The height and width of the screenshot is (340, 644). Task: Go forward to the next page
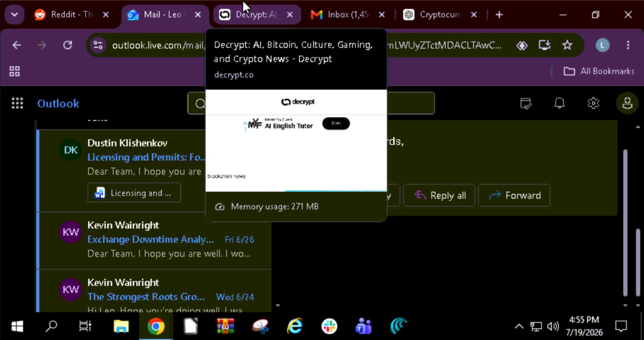(42, 45)
